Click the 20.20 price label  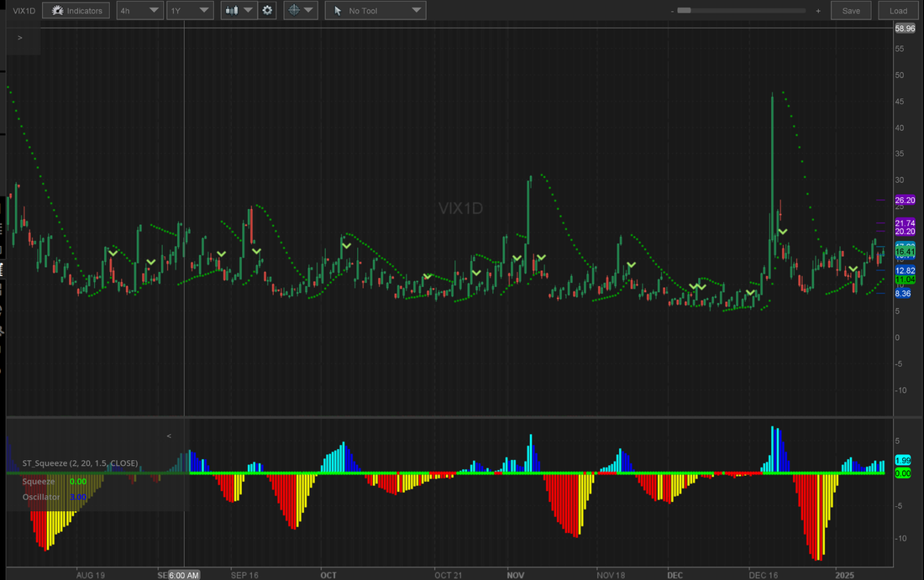pyautogui.click(x=906, y=232)
